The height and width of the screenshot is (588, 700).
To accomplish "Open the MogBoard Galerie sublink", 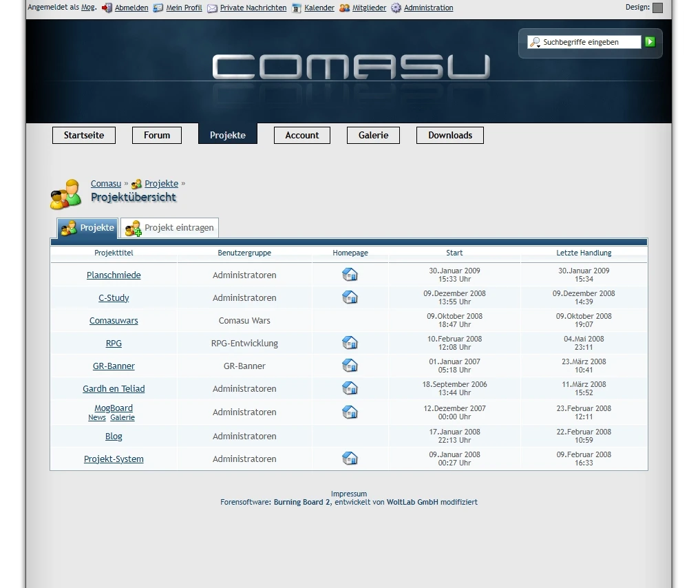I will click(123, 417).
